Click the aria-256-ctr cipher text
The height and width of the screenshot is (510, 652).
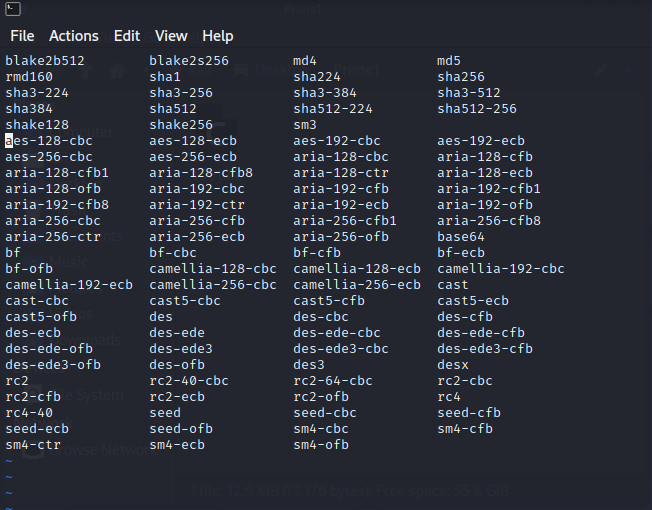click(53, 237)
